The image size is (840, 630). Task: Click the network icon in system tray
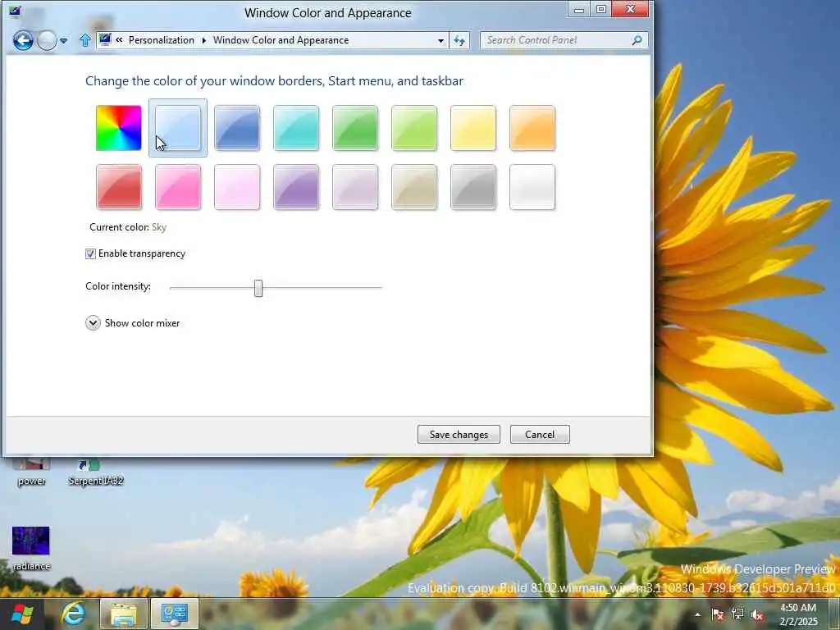[737, 614]
